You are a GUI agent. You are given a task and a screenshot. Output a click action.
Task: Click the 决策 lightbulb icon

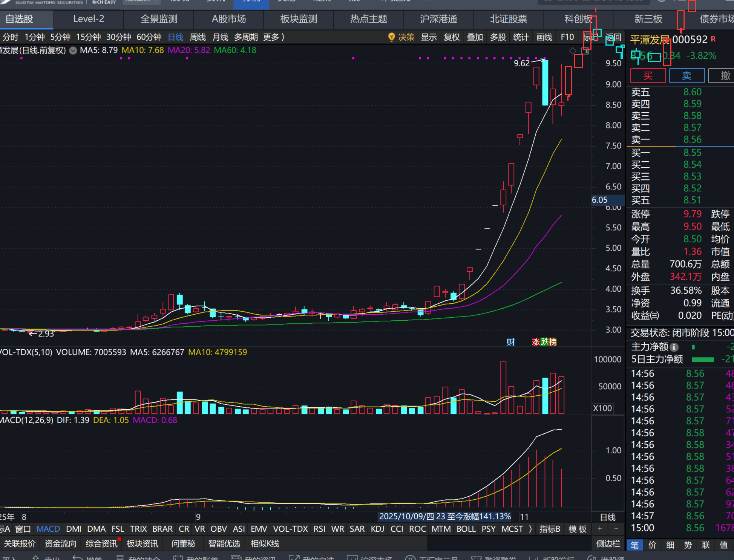click(x=391, y=37)
